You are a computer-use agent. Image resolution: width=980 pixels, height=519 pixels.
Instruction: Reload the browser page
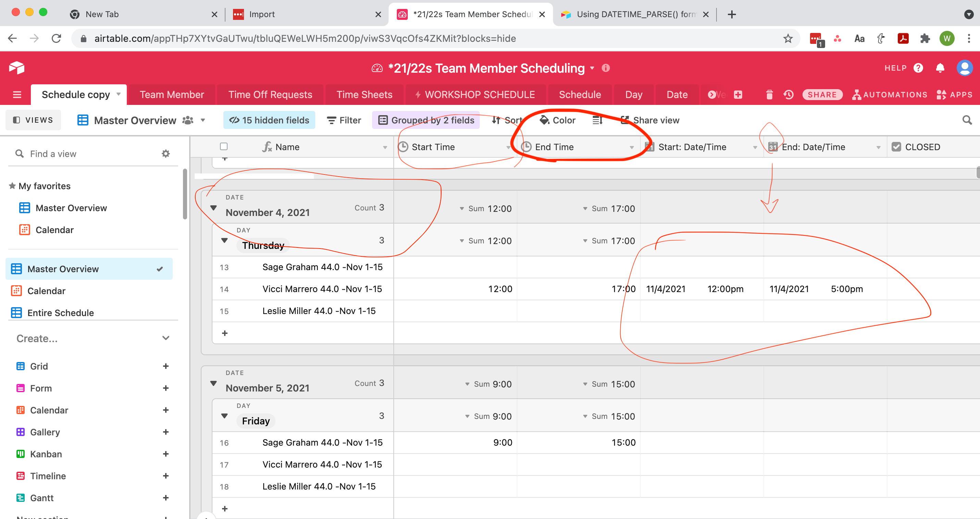tap(56, 38)
